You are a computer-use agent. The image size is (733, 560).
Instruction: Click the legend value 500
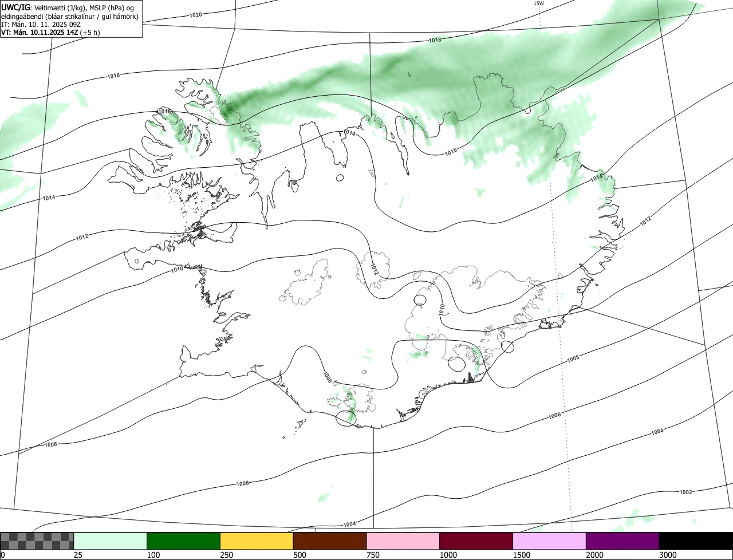point(300,555)
